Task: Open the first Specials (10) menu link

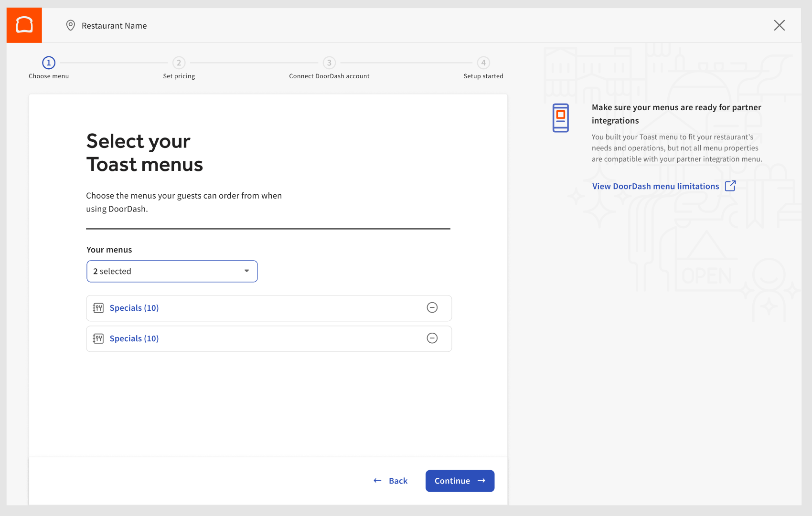Action: pos(134,308)
